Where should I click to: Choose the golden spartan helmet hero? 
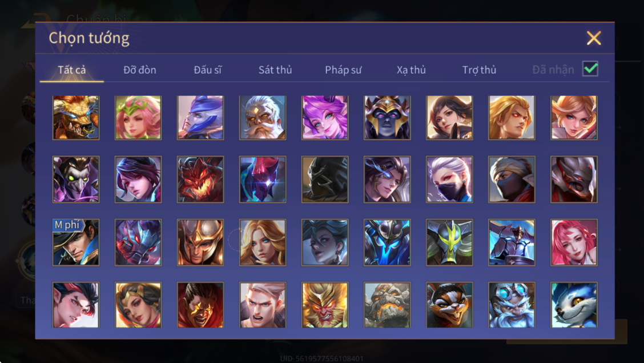pyautogui.click(x=200, y=242)
